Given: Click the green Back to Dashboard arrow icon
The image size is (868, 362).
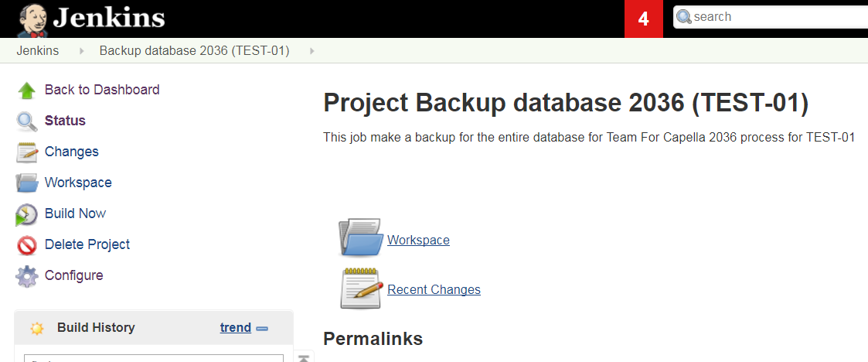Looking at the screenshot, I should (27, 90).
